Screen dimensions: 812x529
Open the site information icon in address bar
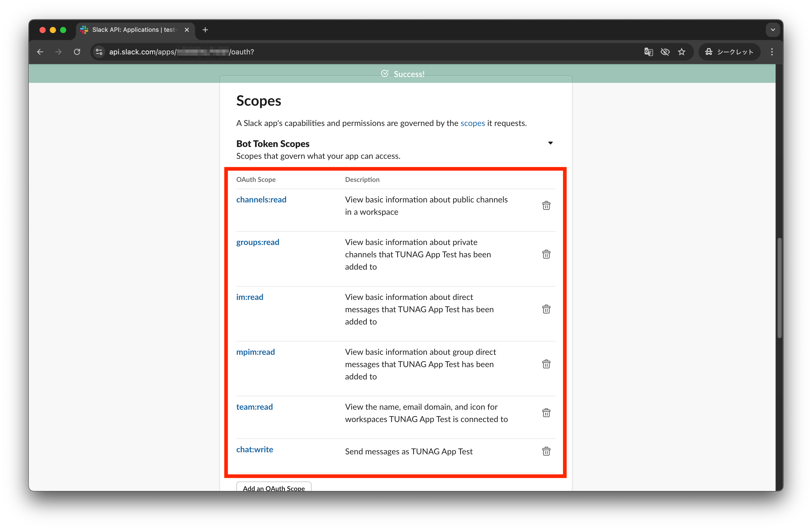[x=99, y=52]
